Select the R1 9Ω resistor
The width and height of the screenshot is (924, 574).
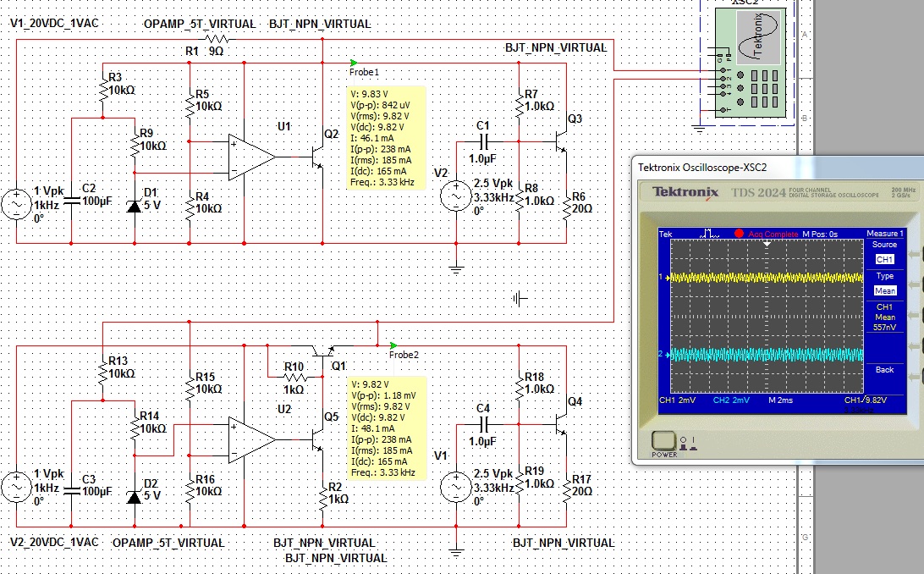click(217, 40)
